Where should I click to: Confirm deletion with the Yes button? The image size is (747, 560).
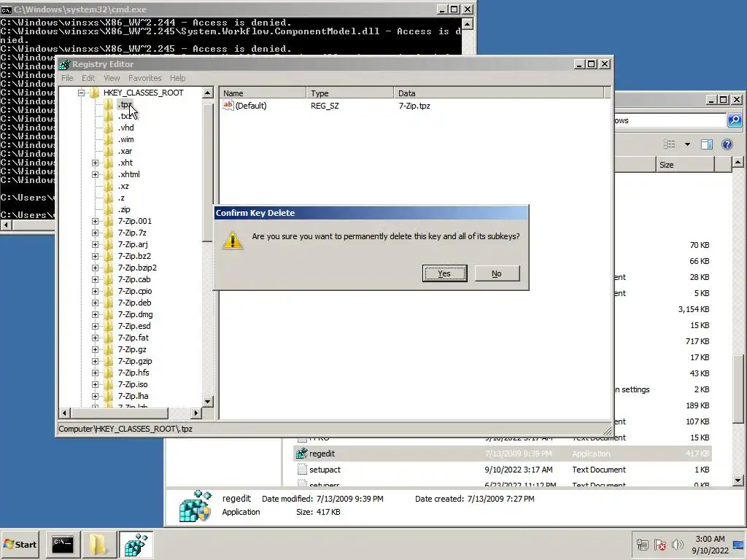[x=444, y=273]
